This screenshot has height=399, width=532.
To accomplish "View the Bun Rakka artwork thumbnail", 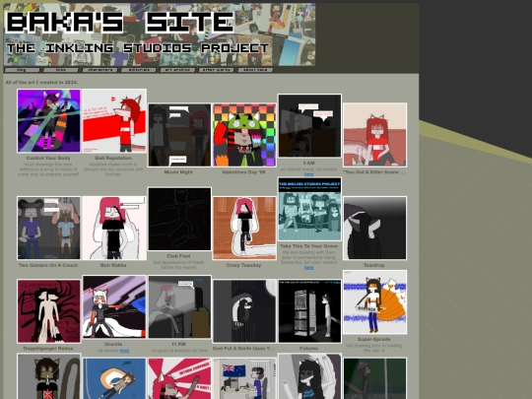I will [114, 228].
